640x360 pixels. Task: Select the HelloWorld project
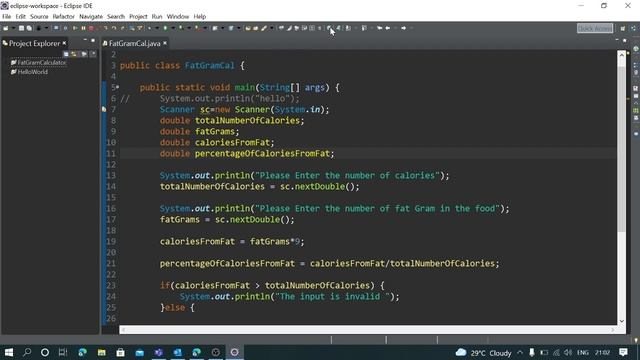click(x=29, y=72)
